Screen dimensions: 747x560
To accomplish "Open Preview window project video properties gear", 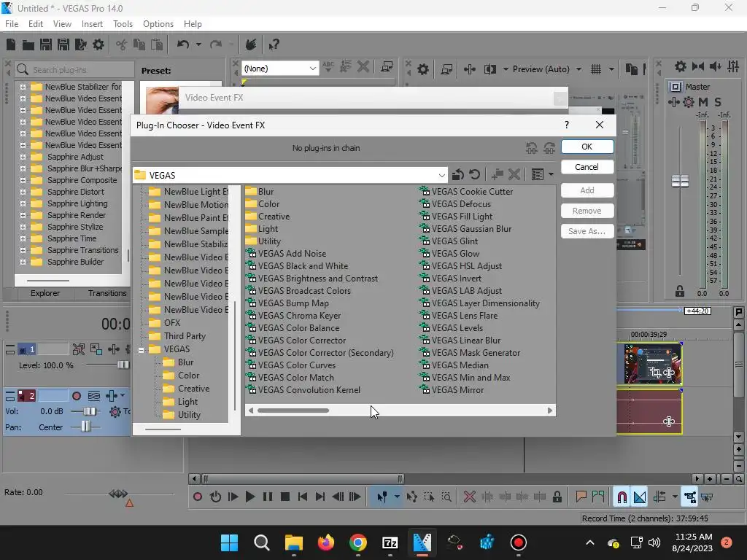I will pos(422,69).
